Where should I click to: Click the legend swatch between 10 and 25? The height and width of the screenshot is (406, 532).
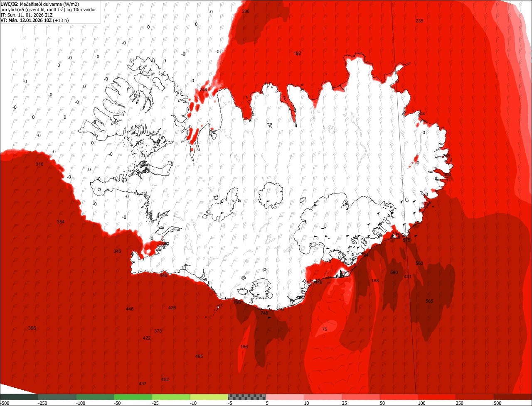[323, 397]
